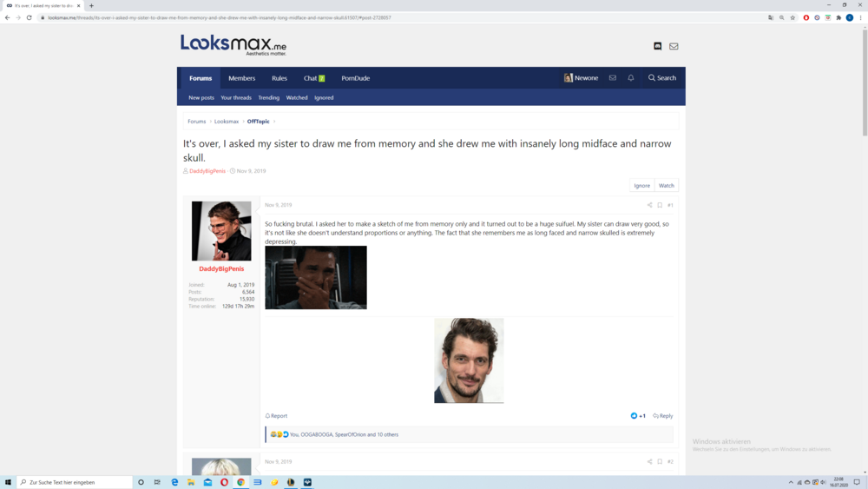Open the Trending sub-navigation item
This screenshot has height=489, width=868.
click(x=268, y=98)
